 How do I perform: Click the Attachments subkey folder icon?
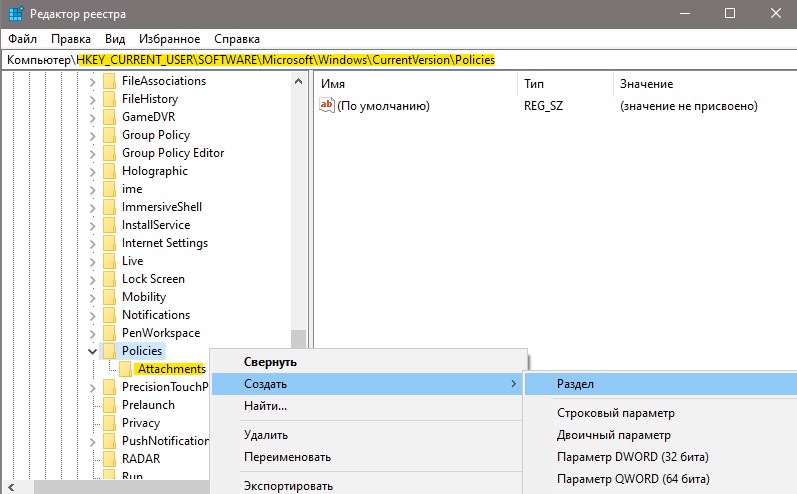click(126, 369)
